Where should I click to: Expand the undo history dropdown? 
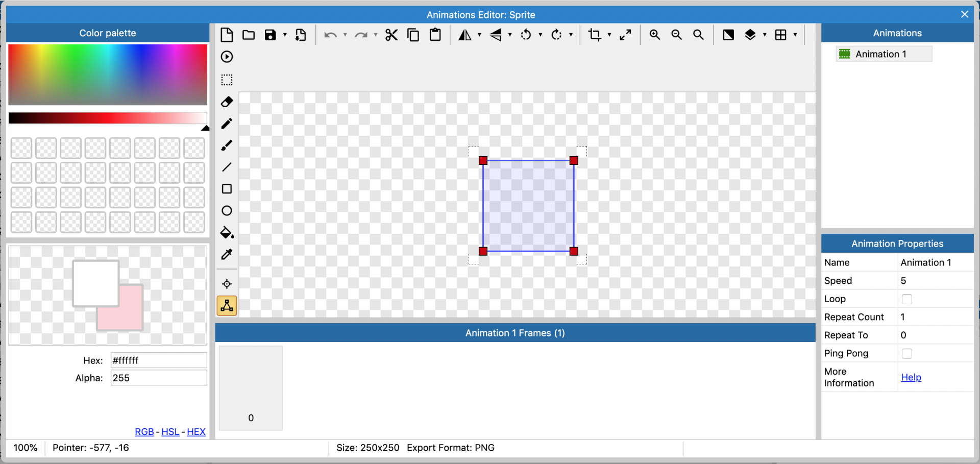click(x=345, y=35)
